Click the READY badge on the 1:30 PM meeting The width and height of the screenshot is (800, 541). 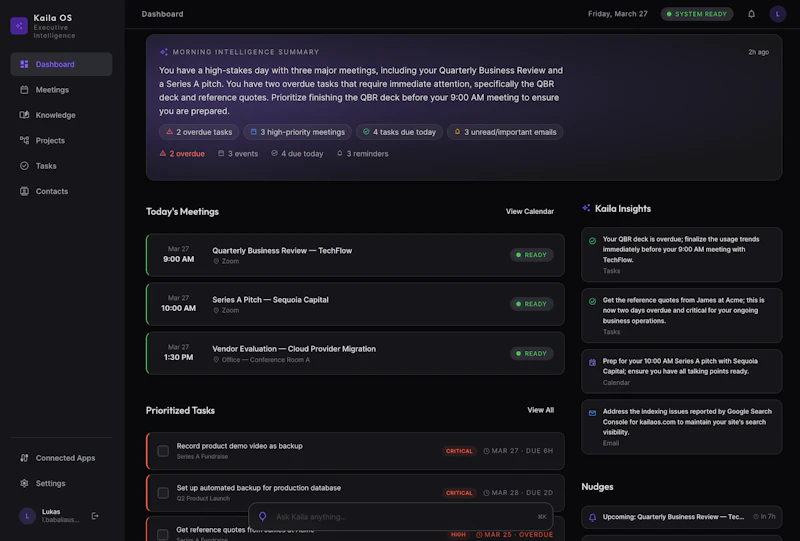(x=531, y=353)
